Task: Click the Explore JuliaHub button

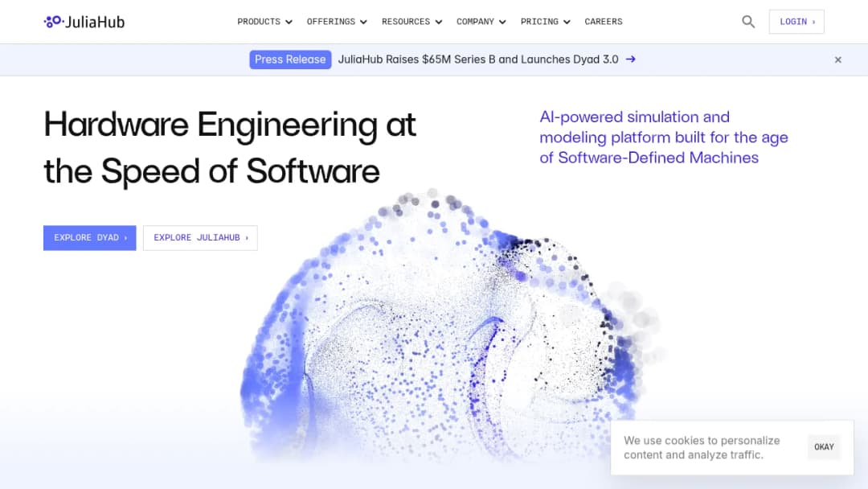Action: (x=200, y=237)
